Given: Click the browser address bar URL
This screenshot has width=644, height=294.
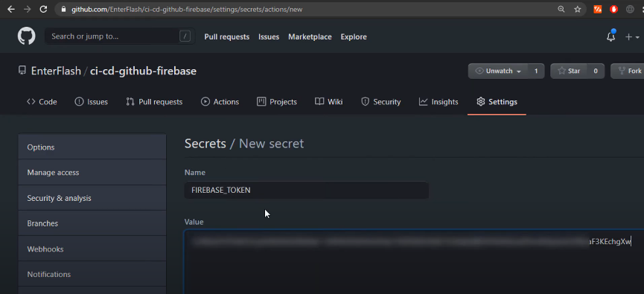Looking at the screenshot, I should [x=187, y=9].
